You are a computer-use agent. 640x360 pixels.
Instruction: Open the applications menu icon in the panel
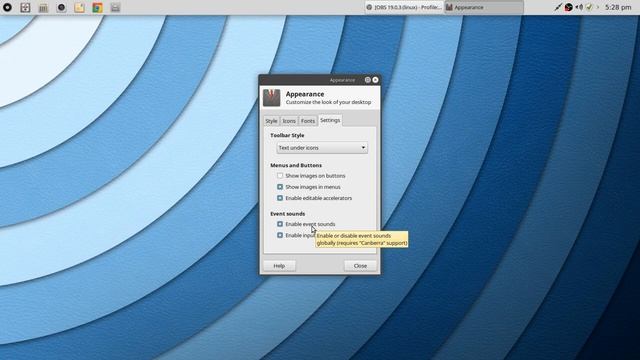[7, 7]
